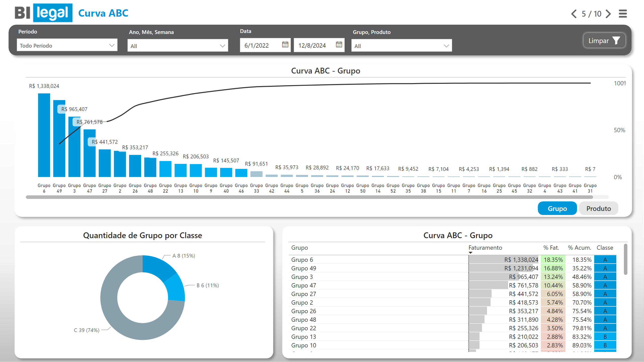The image size is (644, 362).
Task: Click the BI legal logo
Action: click(x=44, y=13)
